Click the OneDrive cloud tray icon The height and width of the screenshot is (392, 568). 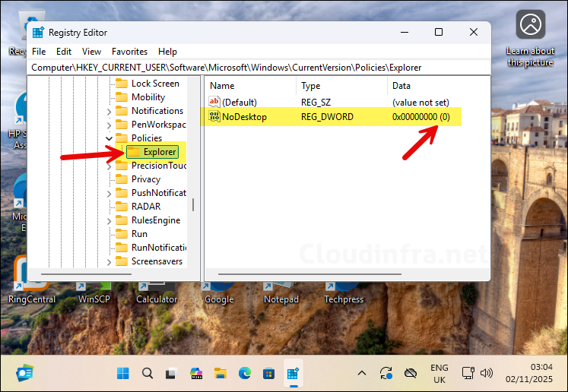411,373
